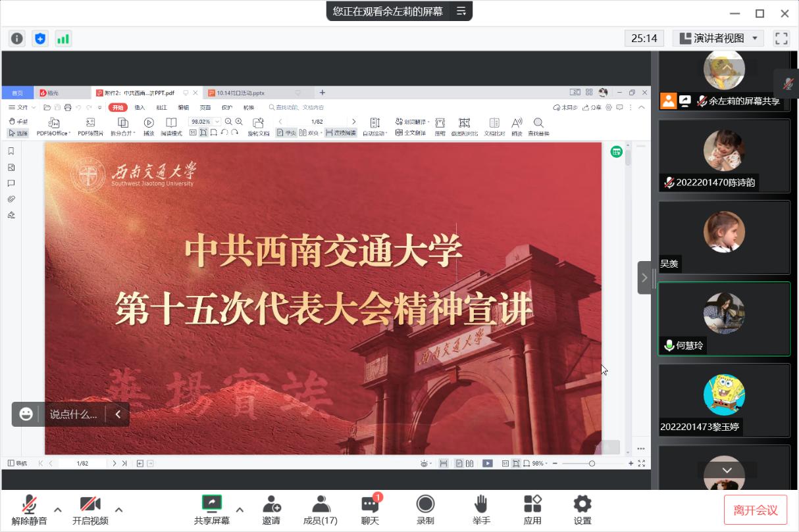Collapse the participant video side panel
Image resolution: width=799 pixels, height=532 pixels.
point(644,278)
